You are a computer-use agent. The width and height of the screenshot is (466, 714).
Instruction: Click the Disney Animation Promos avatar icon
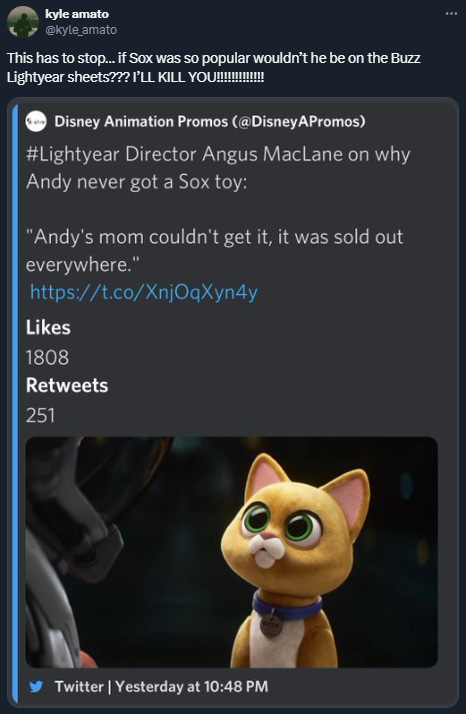36,122
